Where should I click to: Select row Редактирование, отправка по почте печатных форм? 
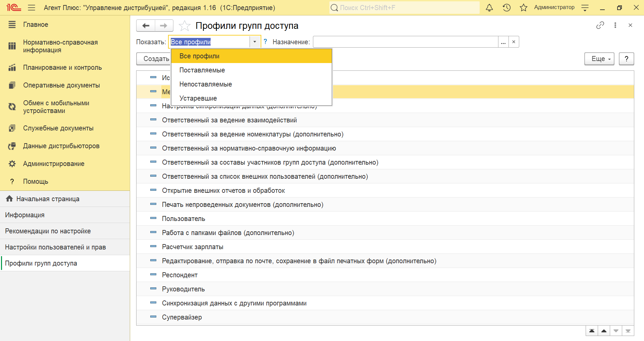point(385,261)
